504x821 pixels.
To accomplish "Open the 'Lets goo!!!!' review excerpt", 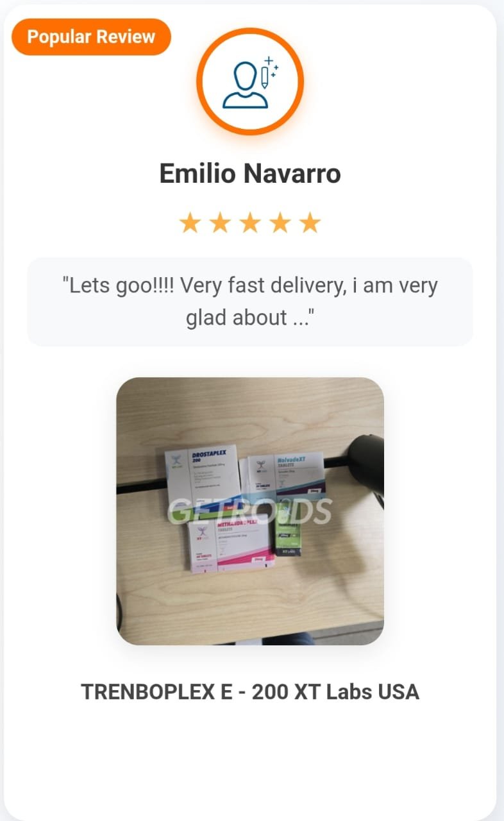I will [250, 301].
